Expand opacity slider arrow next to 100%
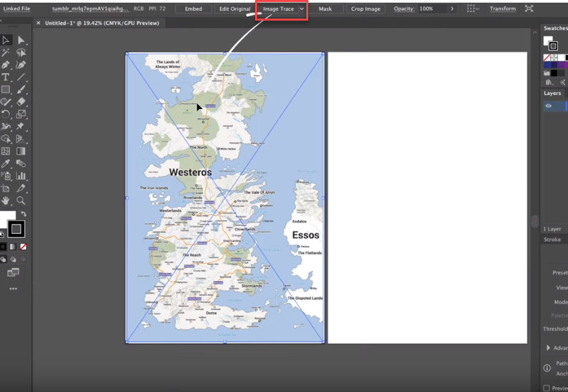Viewport: 568px width, 392px height. pos(452,9)
